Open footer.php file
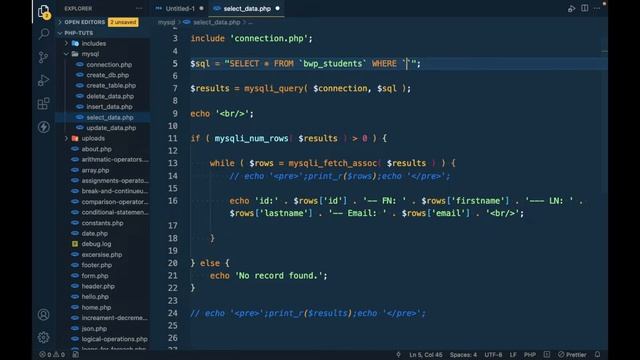Viewport: 640px width, 360px height. point(96,265)
